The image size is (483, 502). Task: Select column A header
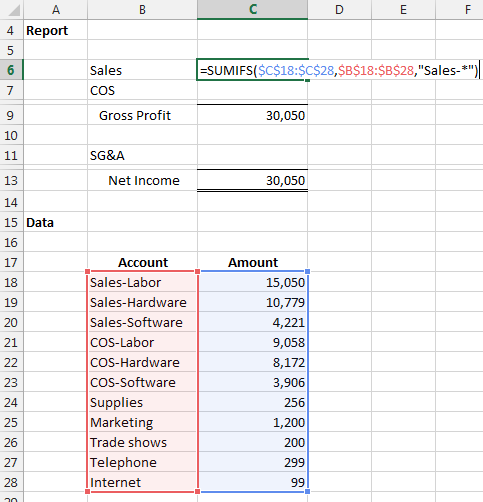56,9
